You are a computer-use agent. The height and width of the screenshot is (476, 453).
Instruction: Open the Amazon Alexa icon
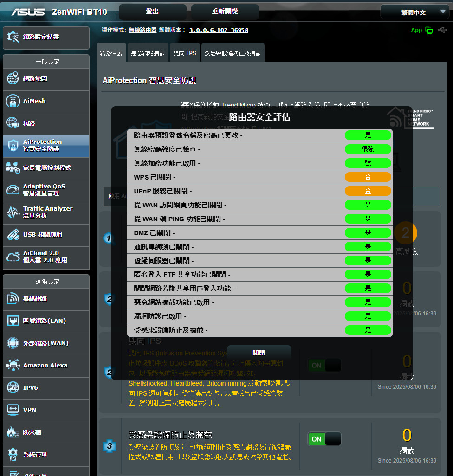[x=13, y=365]
